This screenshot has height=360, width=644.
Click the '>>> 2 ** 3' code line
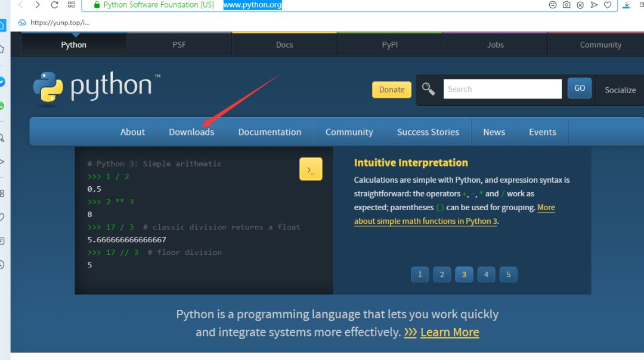tap(110, 202)
